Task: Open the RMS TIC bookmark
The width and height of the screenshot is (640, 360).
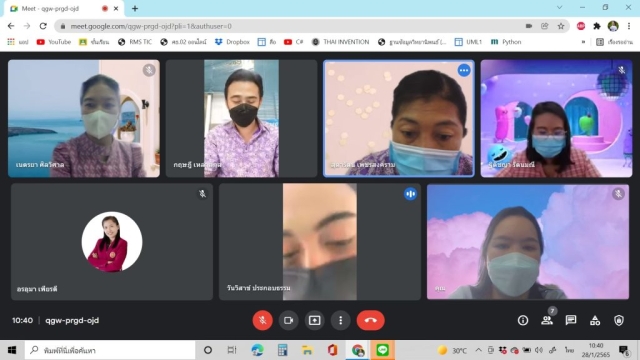Action: (135, 42)
